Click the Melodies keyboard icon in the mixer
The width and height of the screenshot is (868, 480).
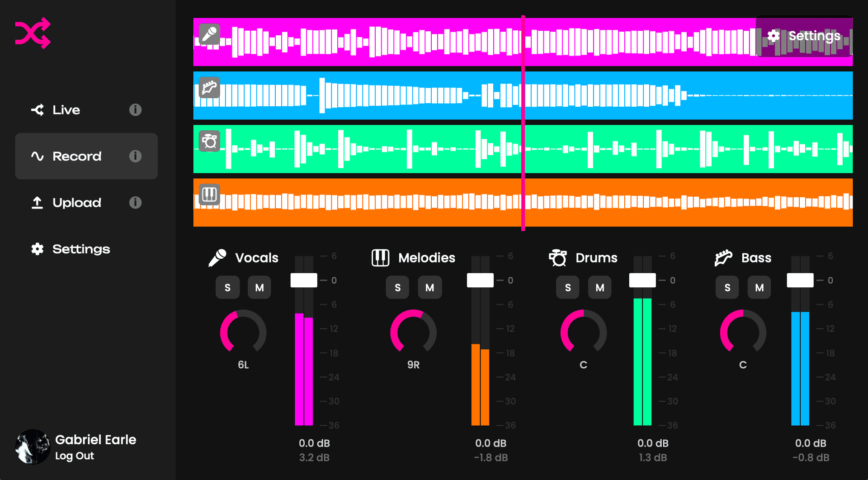[380, 257]
